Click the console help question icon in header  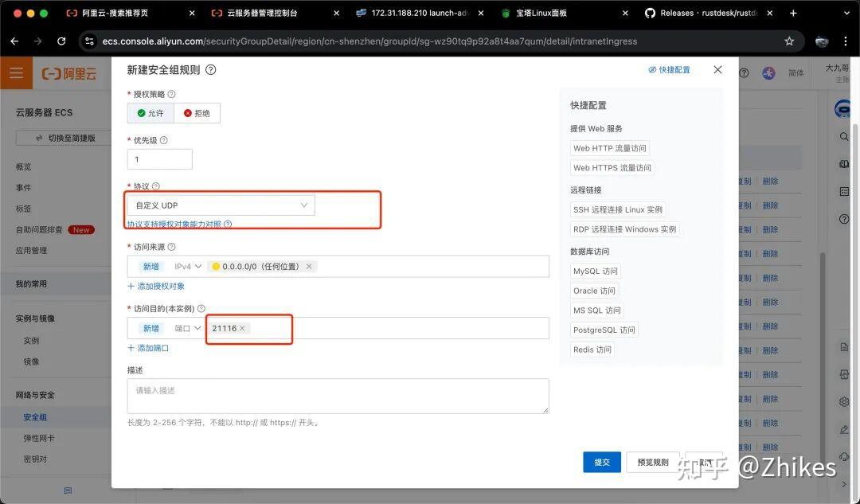(x=744, y=73)
